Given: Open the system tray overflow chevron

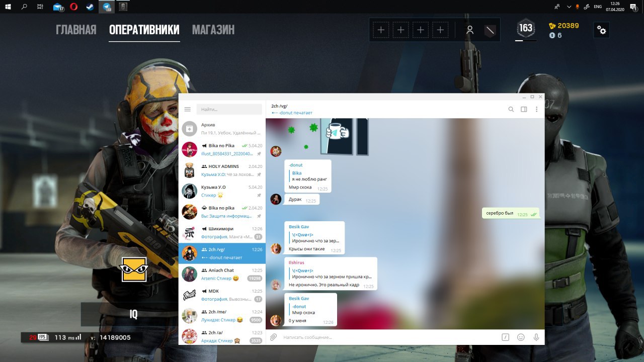Looking at the screenshot, I should coord(569,7).
